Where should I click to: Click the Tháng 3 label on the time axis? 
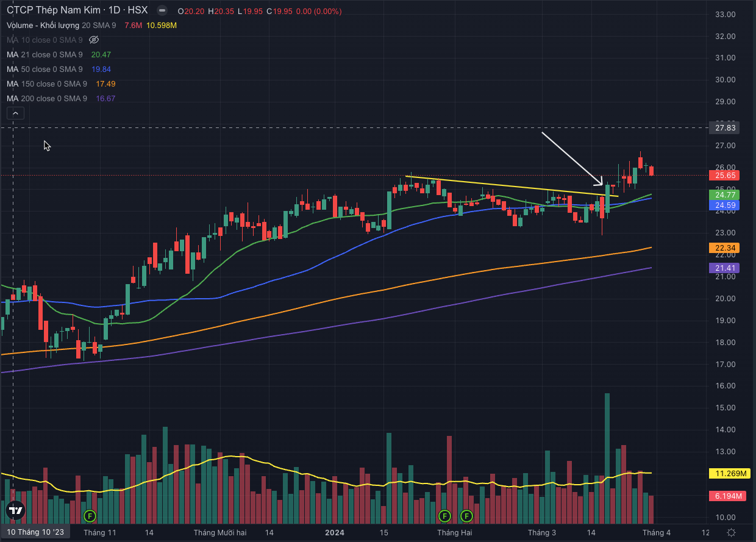pyautogui.click(x=542, y=532)
